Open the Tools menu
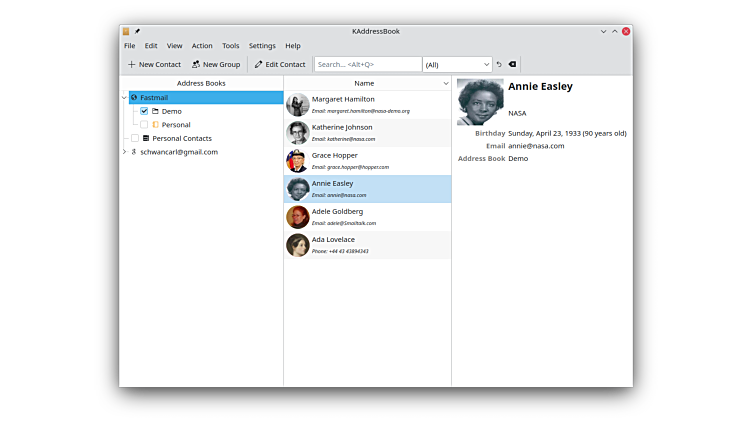The width and height of the screenshot is (752, 423). 230,46
